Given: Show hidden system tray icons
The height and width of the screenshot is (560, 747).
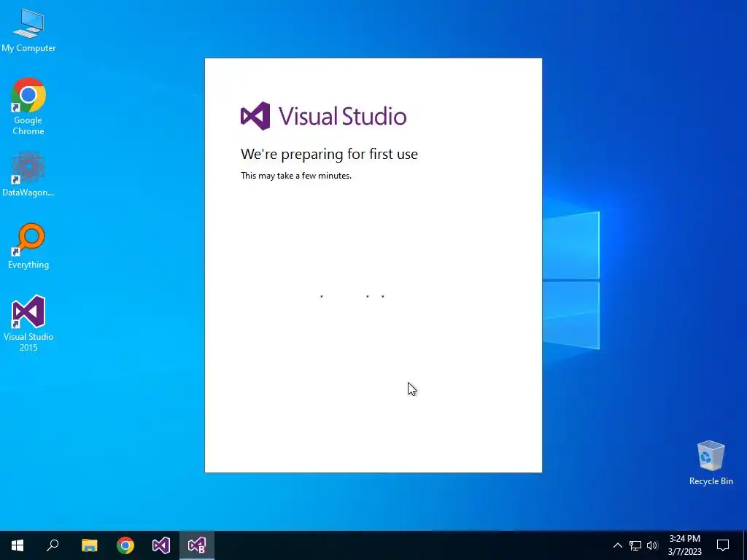Looking at the screenshot, I should (617, 545).
